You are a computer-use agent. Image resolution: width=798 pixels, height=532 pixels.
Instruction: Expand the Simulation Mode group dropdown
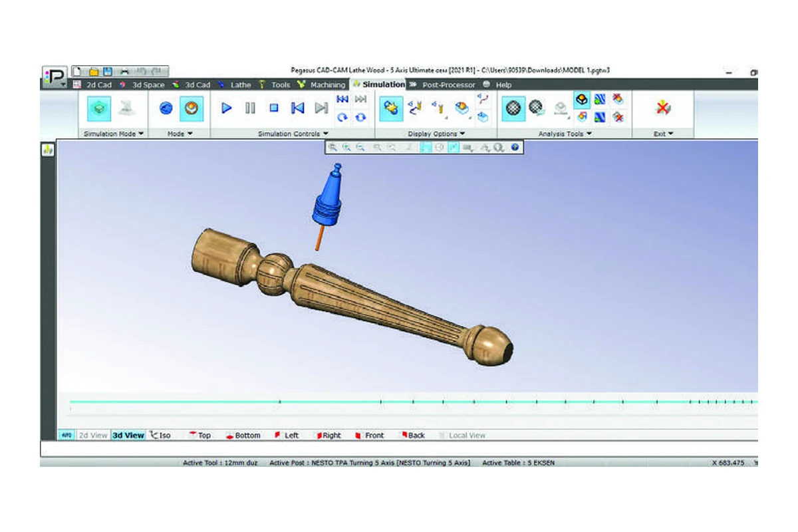coord(114,134)
